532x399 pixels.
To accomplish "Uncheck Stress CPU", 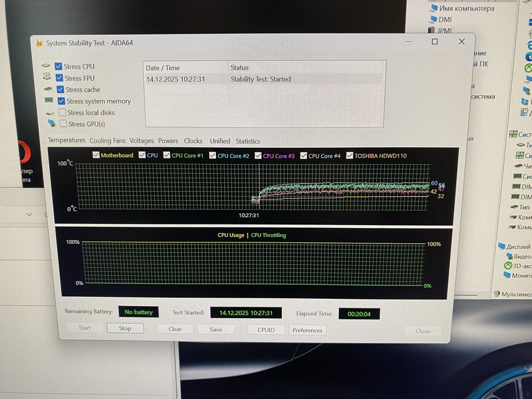I will [x=58, y=66].
